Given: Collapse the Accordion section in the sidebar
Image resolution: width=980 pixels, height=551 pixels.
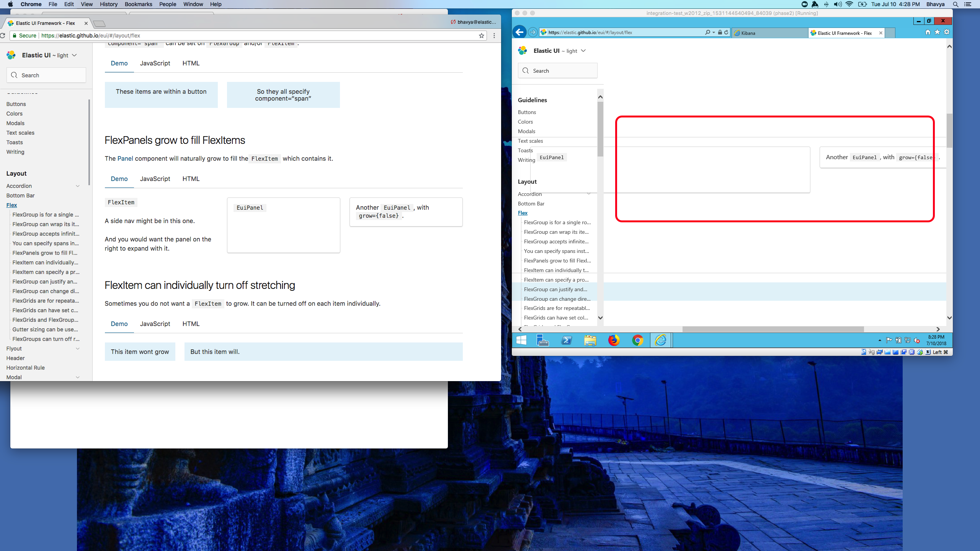Looking at the screenshot, I should (78, 186).
